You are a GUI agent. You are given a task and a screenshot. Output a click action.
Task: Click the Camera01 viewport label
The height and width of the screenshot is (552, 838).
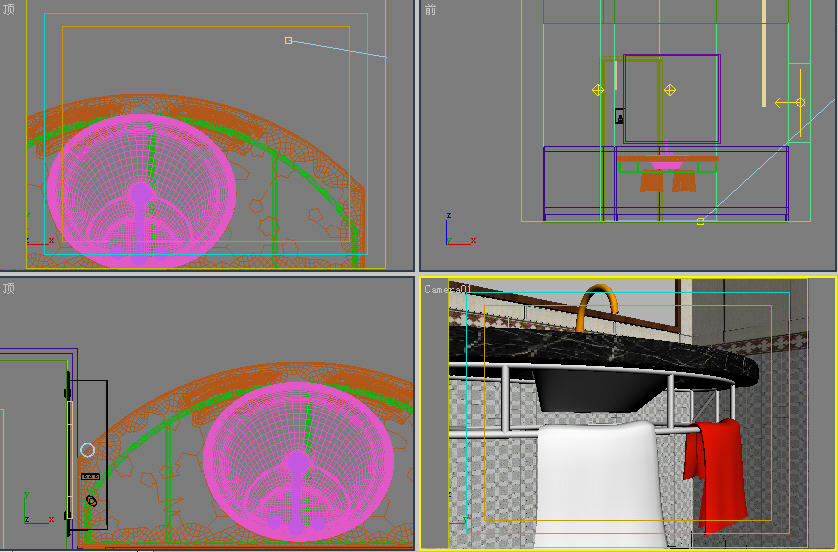click(446, 289)
